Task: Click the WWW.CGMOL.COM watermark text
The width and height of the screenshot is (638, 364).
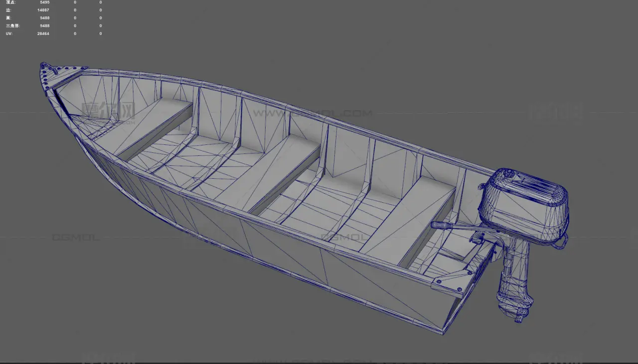Action: click(x=312, y=114)
